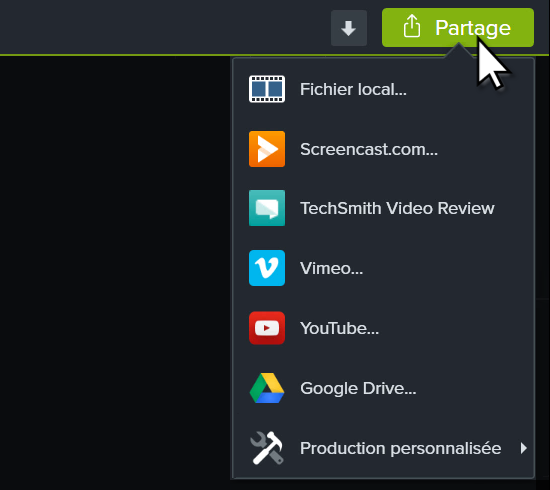Pick the YouTube... text entry
Image resolution: width=550 pixels, height=490 pixels.
click(340, 328)
